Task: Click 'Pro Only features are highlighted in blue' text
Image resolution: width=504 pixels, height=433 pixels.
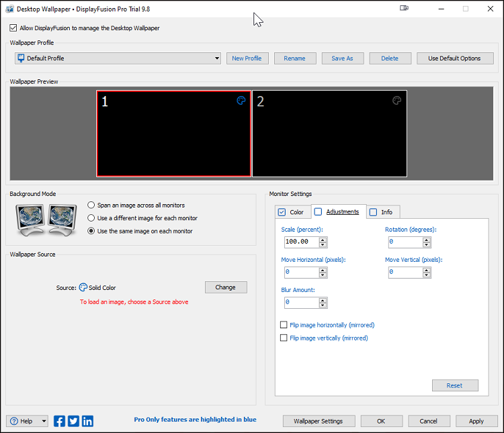Action: pos(195,419)
